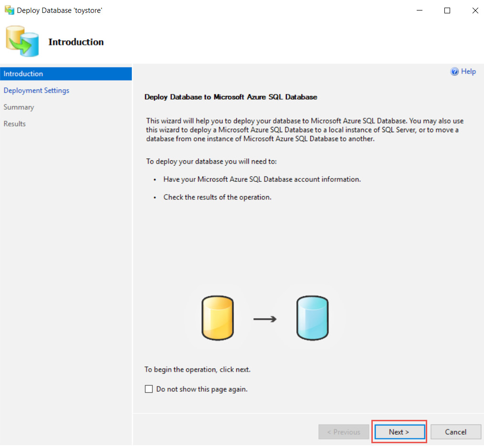This screenshot has height=448, width=484.
Task: Click the Cancel button
Action: pyautogui.click(x=455, y=432)
